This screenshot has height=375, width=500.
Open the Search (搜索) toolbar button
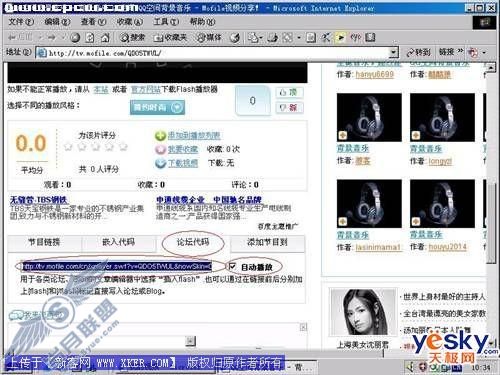pos(132,38)
